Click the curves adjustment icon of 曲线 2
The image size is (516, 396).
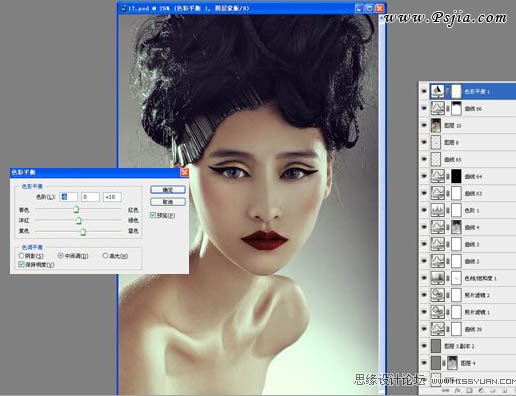click(x=437, y=261)
